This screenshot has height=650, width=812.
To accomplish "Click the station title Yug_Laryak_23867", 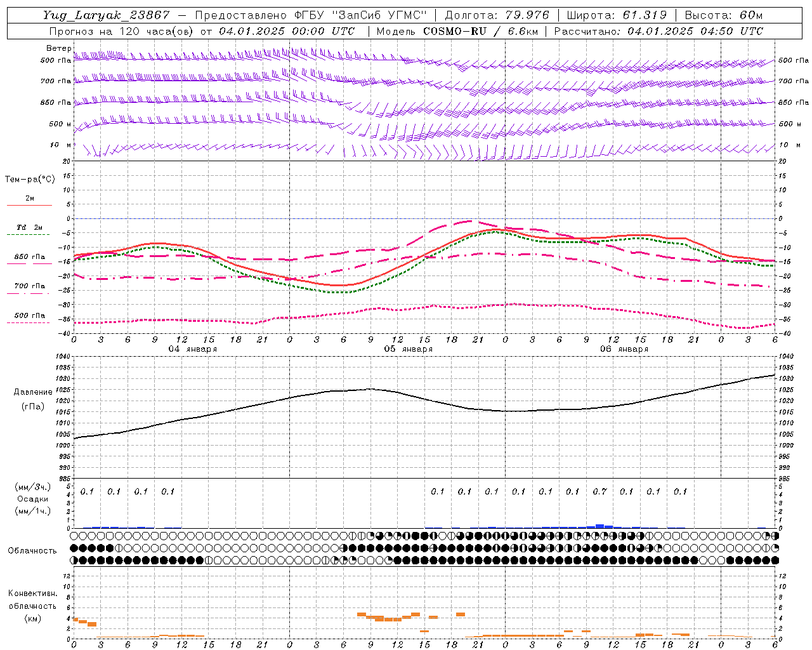I will (x=107, y=15).
